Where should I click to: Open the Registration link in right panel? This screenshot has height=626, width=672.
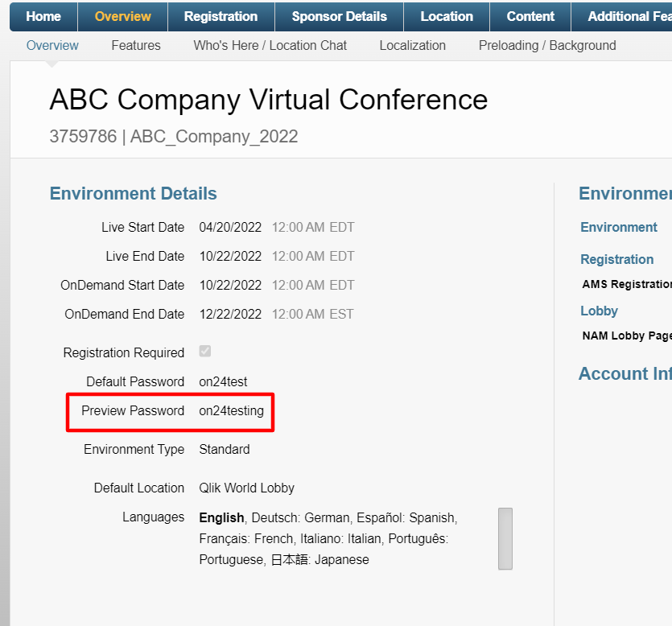click(616, 259)
